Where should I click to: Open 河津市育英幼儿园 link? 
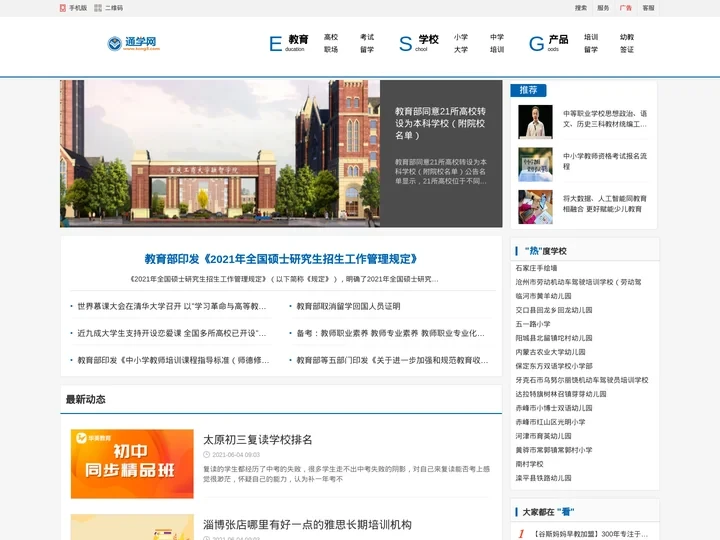tap(543, 436)
